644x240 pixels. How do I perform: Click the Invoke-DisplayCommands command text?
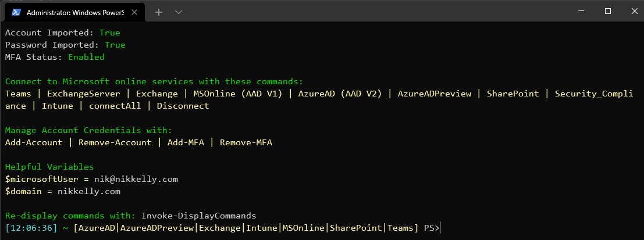point(198,216)
